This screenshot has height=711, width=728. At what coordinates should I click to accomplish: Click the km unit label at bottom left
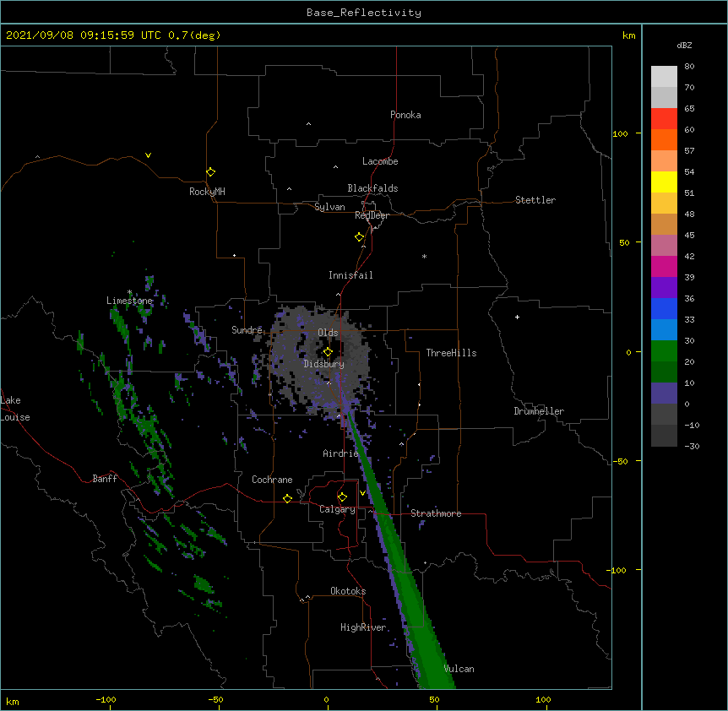pyautogui.click(x=13, y=701)
